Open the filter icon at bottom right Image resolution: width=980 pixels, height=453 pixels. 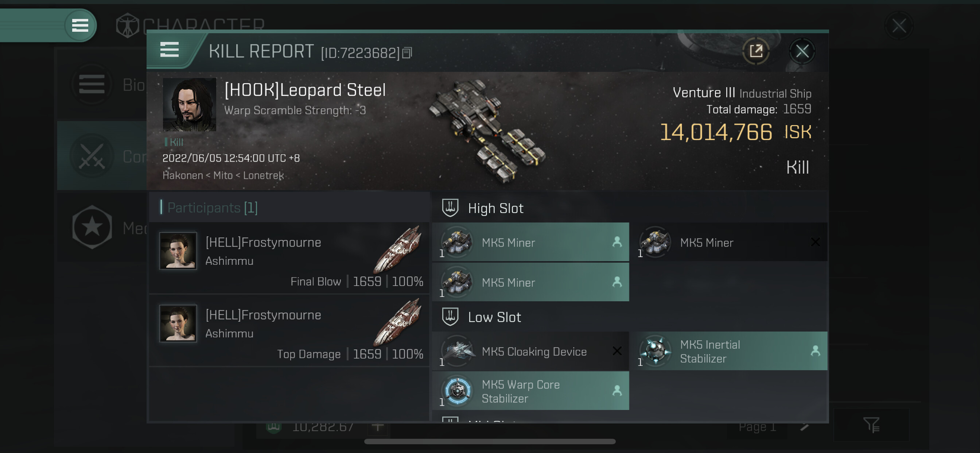click(x=870, y=425)
